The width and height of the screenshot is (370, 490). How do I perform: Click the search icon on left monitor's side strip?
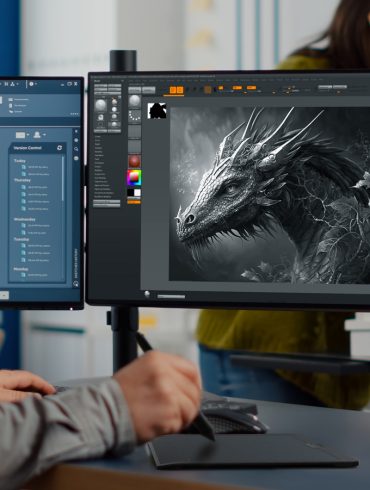click(76, 149)
